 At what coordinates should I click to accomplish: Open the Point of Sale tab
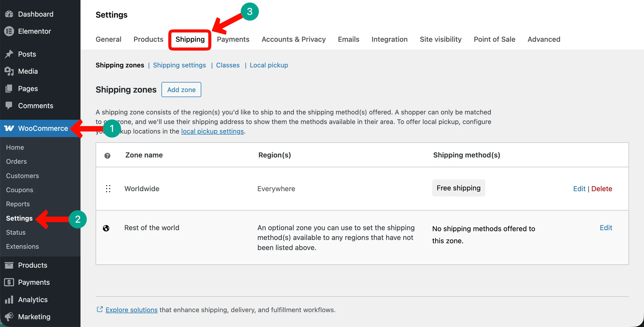click(495, 39)
